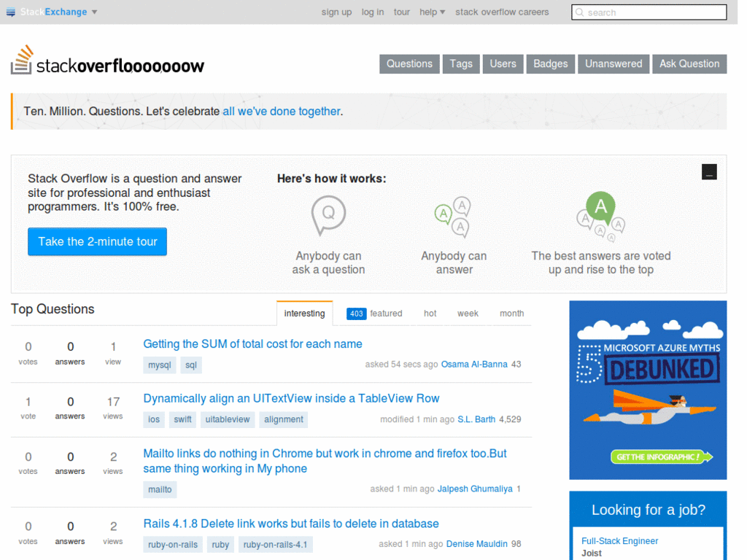Select the featured tab
This screenshot has height=560, width=747.
(x=374, y=314)
